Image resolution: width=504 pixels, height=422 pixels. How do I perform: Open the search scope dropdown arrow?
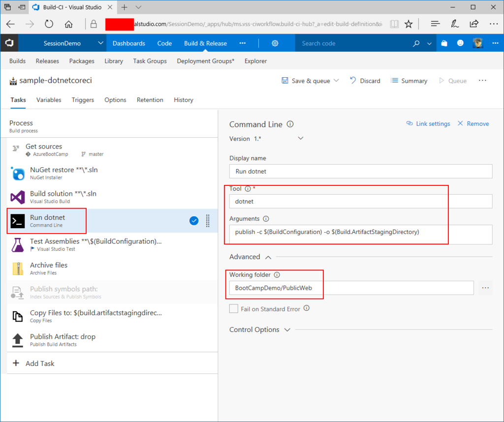tap(429, 44)
